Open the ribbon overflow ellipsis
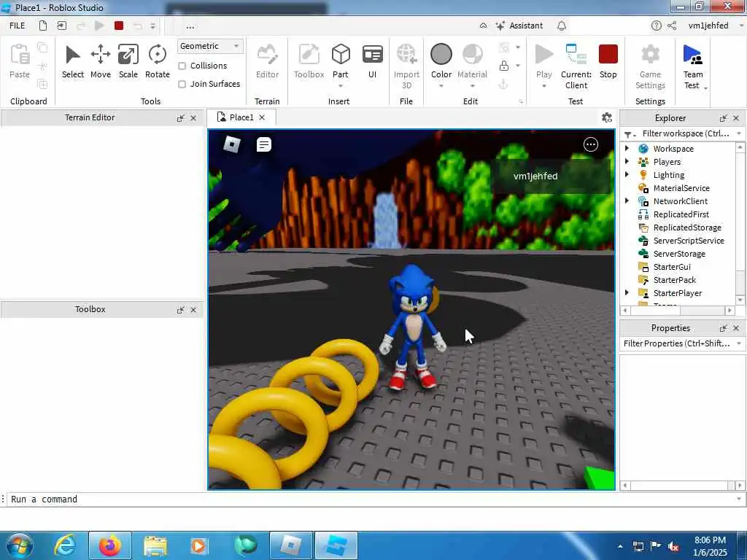The image size is (747, 560). [190, 26]
